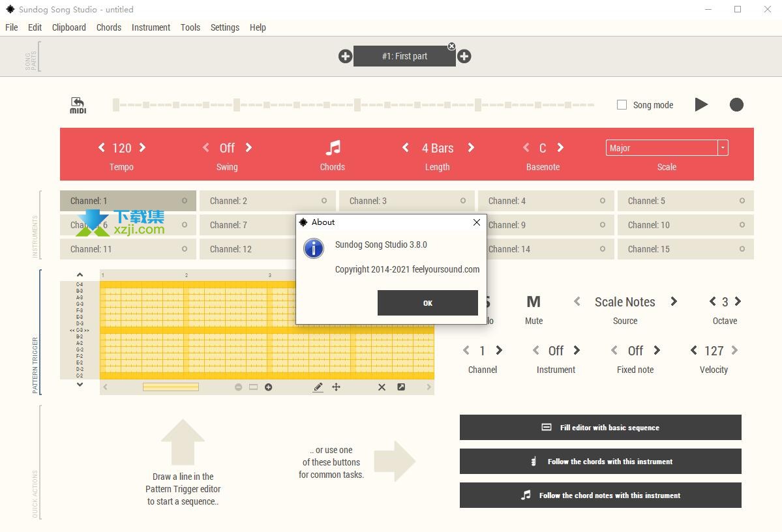Decrease the Octave value

point(713,302)
